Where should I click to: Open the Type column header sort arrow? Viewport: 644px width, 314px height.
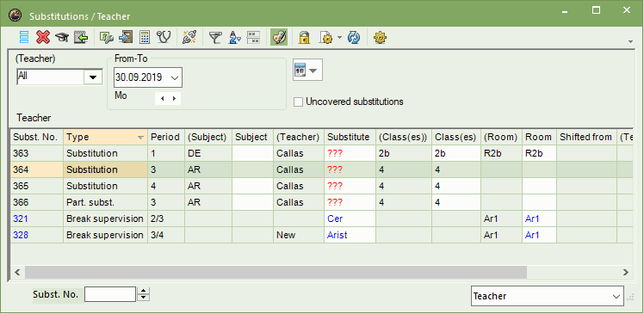(x=141, y=137)
